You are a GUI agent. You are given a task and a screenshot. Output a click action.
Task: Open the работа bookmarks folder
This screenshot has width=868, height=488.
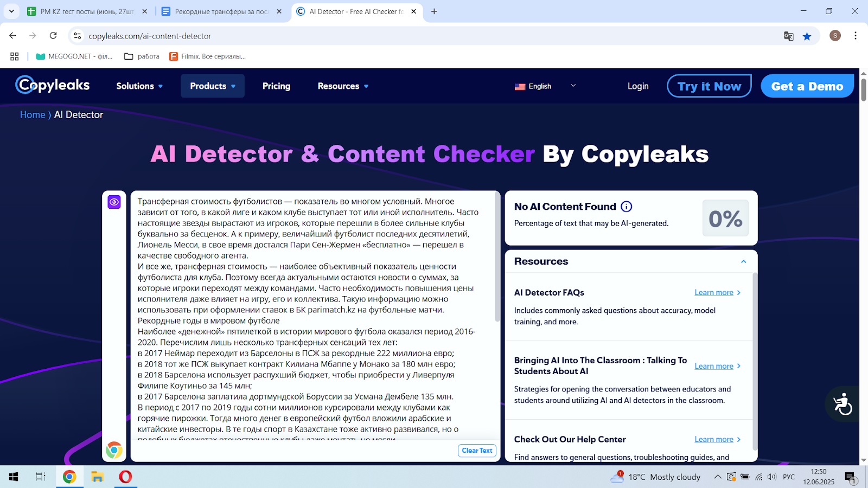[x=142, y=56]
